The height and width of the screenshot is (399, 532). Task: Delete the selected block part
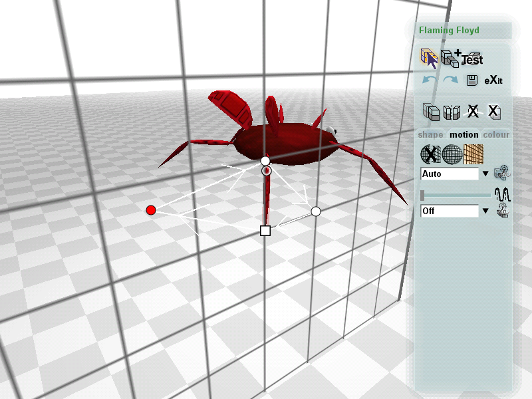coord(493,112)
